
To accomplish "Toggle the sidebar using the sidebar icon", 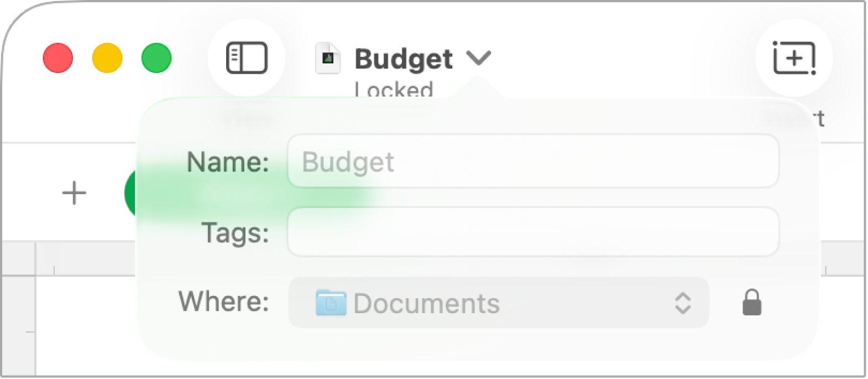I will pyautogui.click(x=247, y=58).
